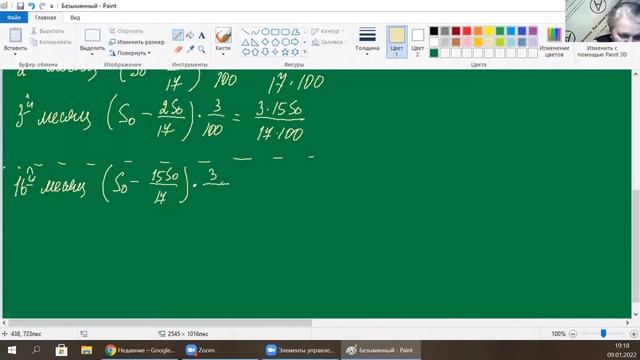Choose the Rounded rectangle shape
Viewport: 640px width, 360px height.
tap(285, 32)
